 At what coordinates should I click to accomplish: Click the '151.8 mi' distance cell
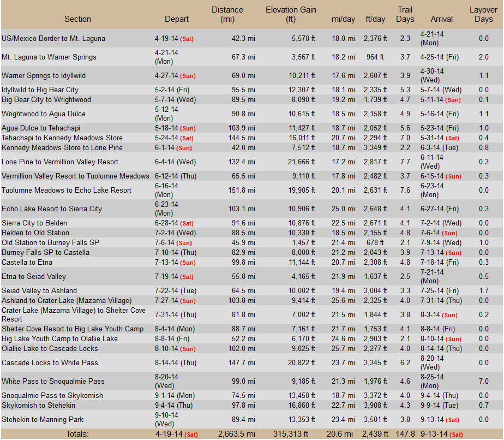pos(242,191)
